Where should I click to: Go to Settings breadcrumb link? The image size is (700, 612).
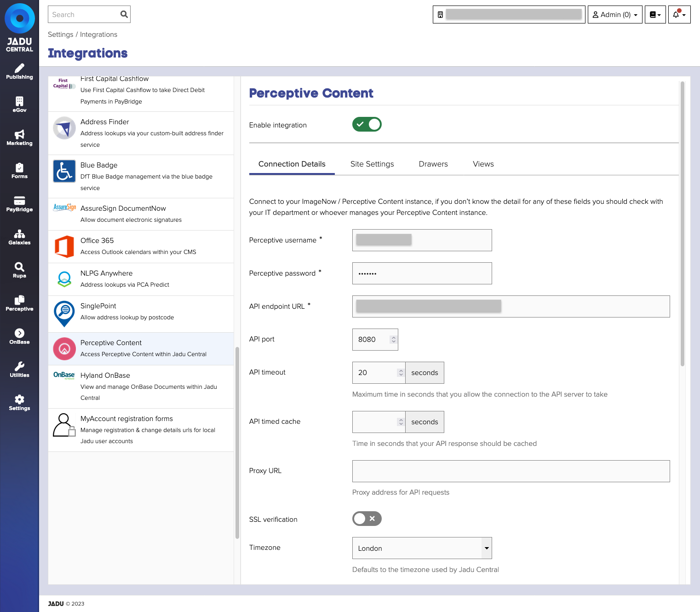tap(61, 35)
